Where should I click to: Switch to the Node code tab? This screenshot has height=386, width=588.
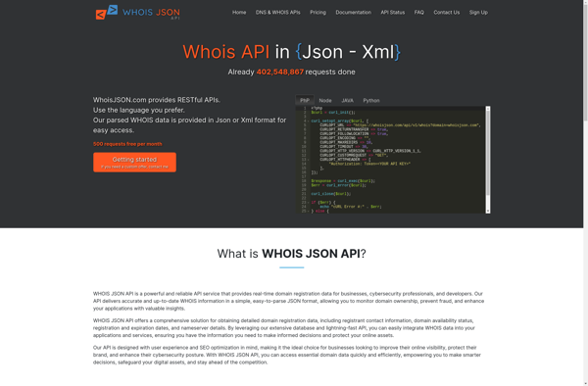pyautogui.click(x=325, y=101)
